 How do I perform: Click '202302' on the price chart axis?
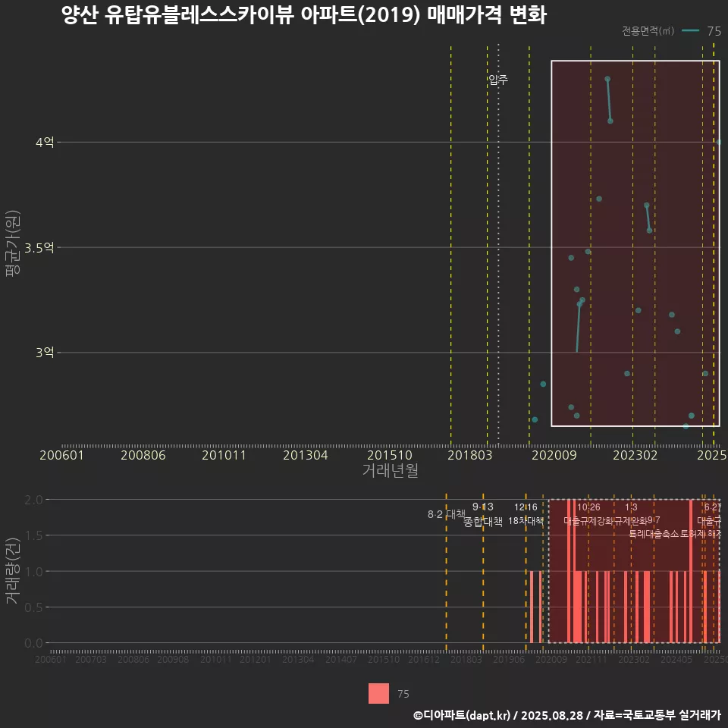(635, 455)
